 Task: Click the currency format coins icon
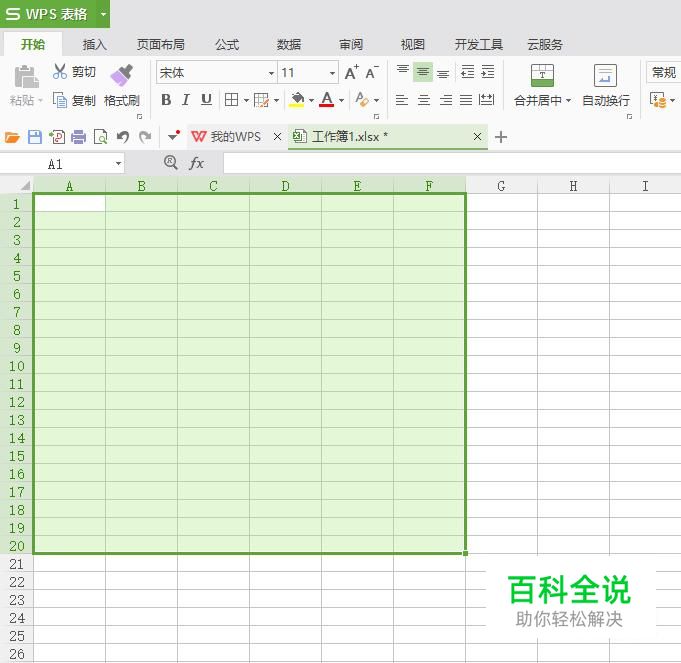(x=658, y=100)
